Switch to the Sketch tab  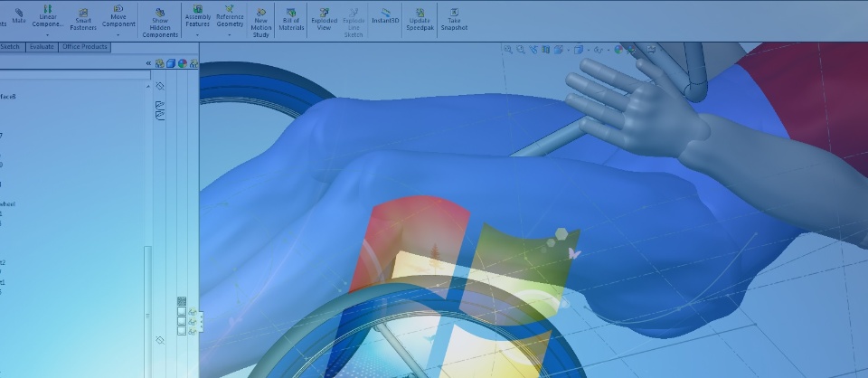click(x=11, y=47)
